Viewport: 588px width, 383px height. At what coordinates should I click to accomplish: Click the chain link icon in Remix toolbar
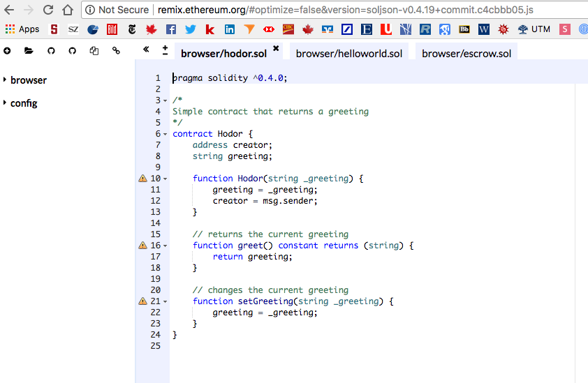pos(116,51)
